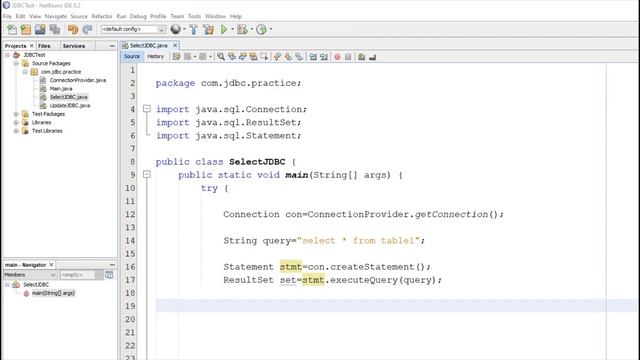Click the New File toolbar icon
Viewport: 640px width, 360px height.
[11, 29]
